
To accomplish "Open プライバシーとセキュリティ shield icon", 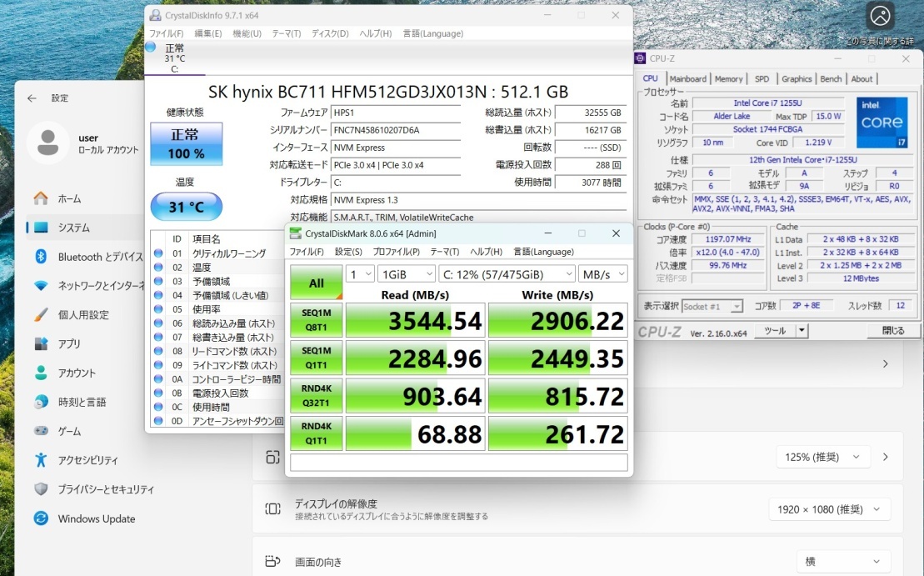I will pos(41,489).
